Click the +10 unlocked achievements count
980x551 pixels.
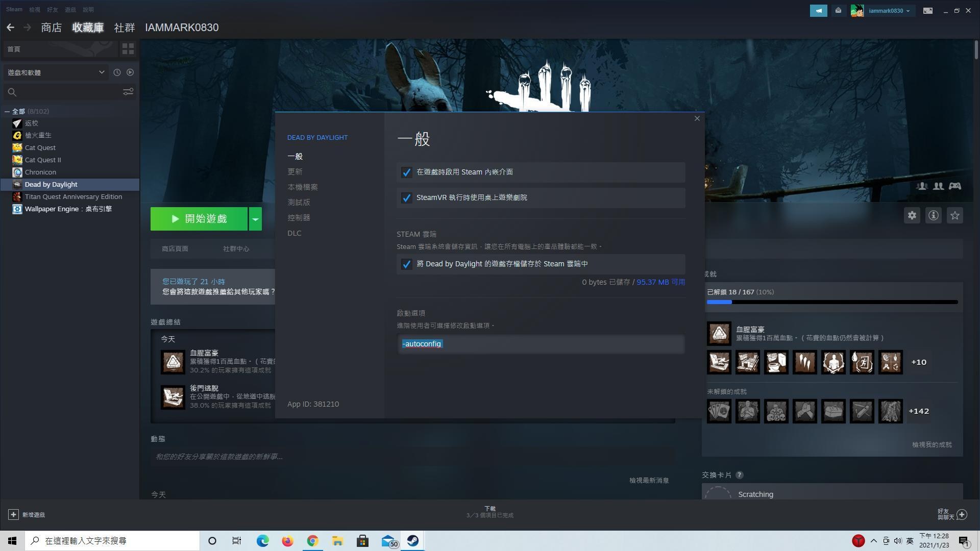(919, 362)
